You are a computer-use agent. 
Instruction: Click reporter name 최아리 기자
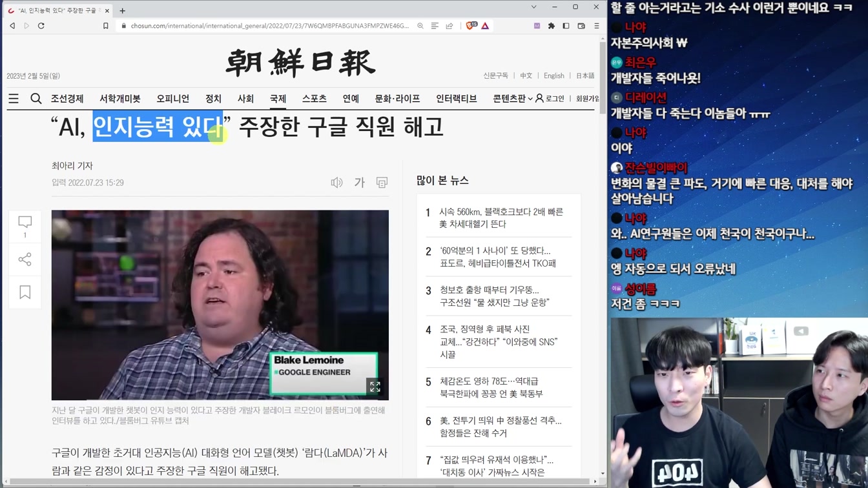pos(72,166)
